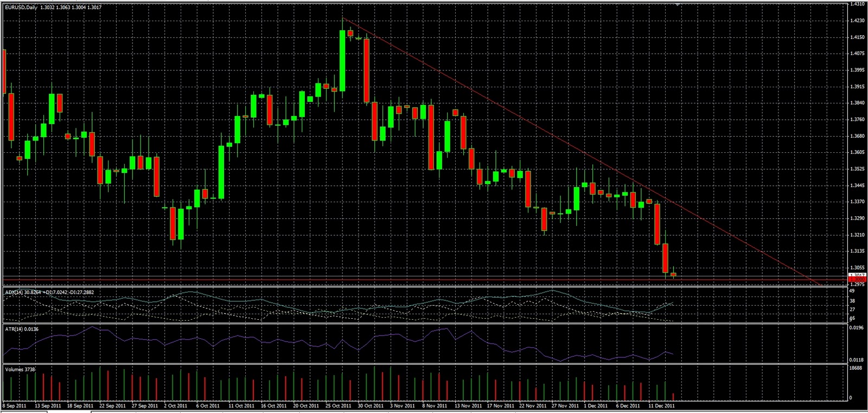
Task: Click the 1.3995 price scale label
Action: click(x=858, y=70)
